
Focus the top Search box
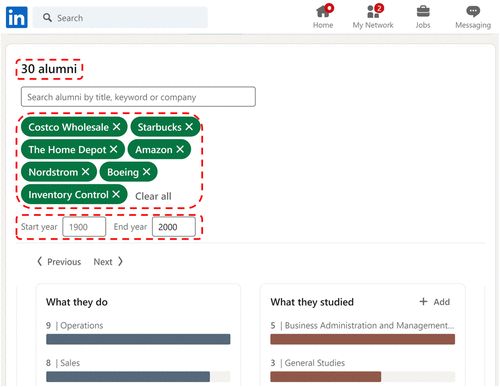click(x=120, y=18)
